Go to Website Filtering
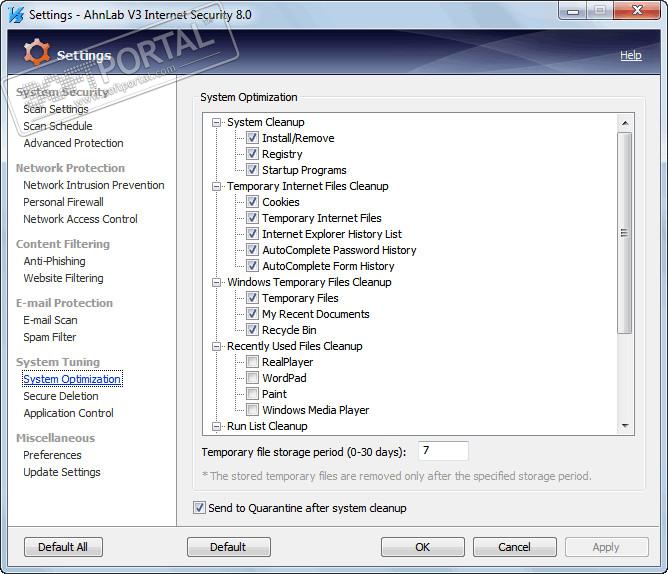The image size is (668, 574). point(63,278)
